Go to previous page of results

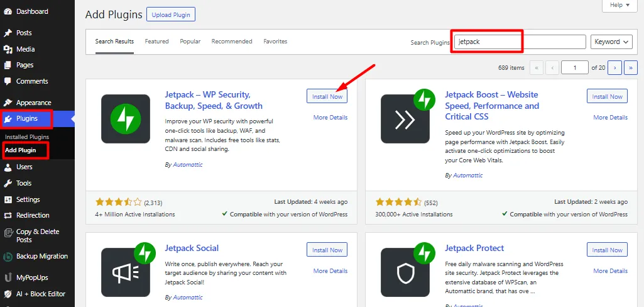point(552,67)
